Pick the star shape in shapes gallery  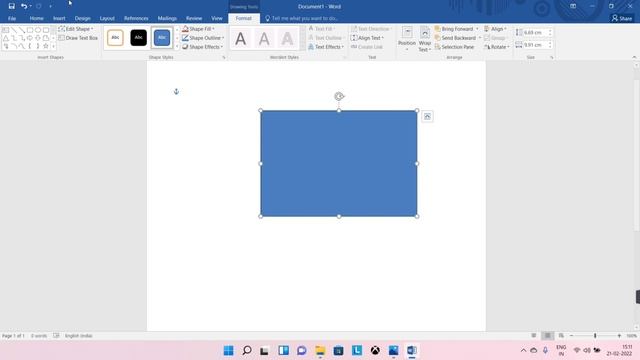point(46,46)
